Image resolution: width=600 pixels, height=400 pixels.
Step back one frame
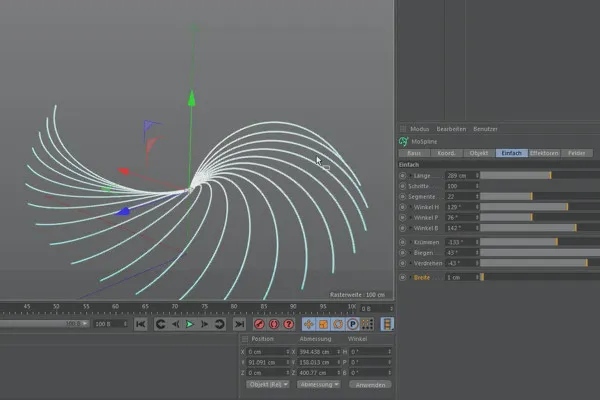click(175, 324)
